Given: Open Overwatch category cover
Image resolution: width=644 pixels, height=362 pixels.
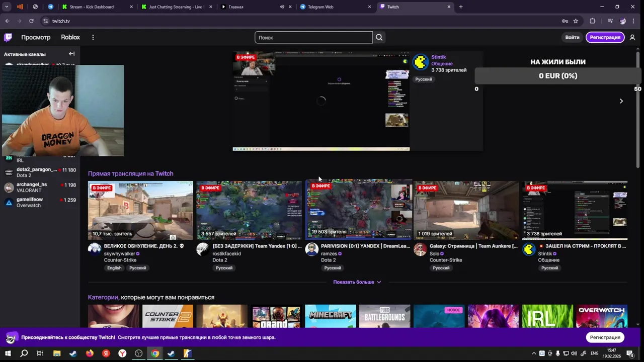Looking at the screenshot, I should pos(602,316).
